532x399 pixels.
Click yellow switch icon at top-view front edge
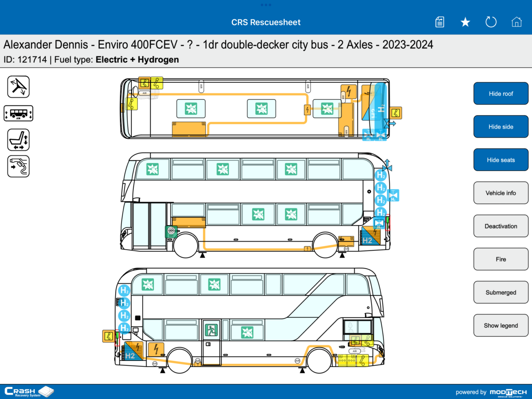tap(132, 104)
